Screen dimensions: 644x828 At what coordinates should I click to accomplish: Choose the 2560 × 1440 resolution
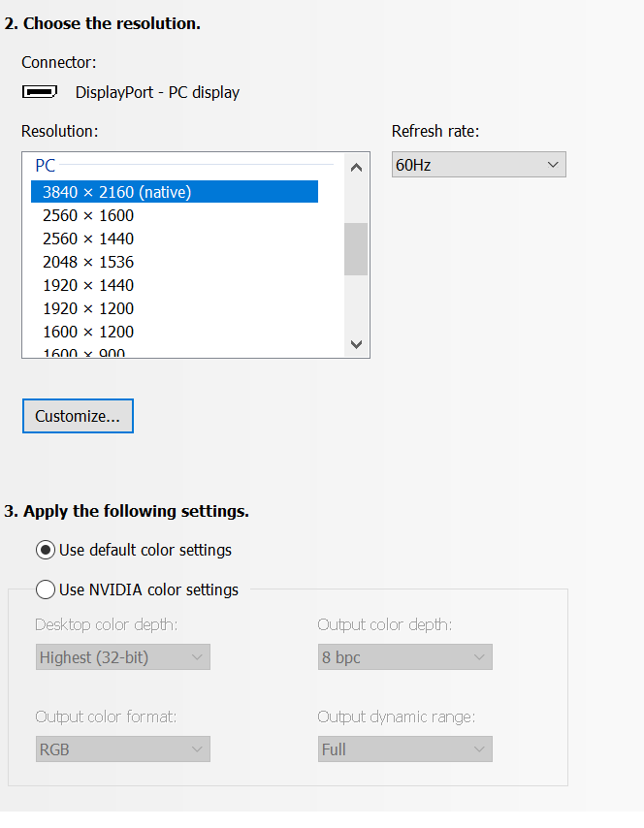(x=175, y=239)
